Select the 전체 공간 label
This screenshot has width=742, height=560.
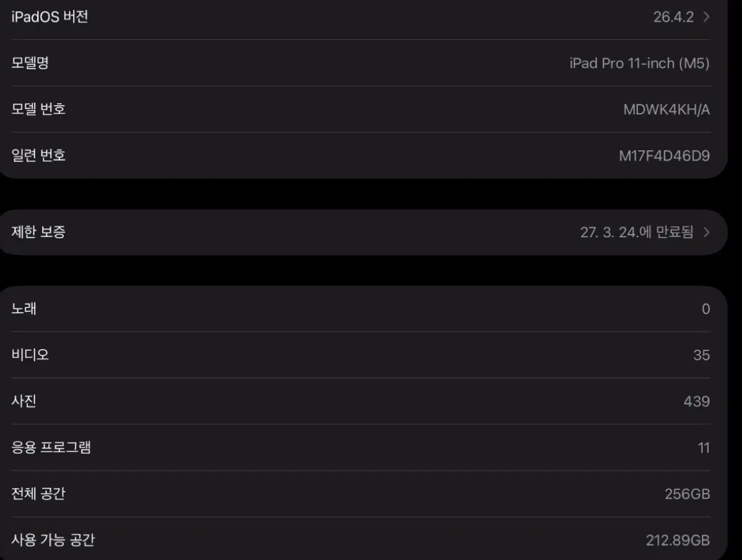(x=38, y=494)
